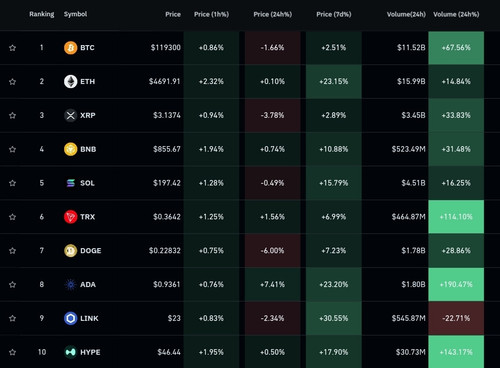Click the Solana SOL logo
Viewport: 500px width, 368px height.
pos(70,183)
